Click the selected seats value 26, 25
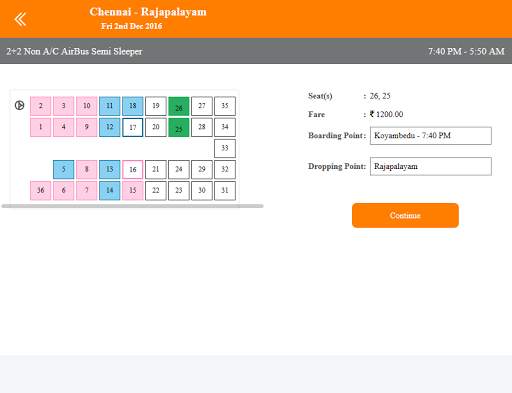The height and width of the screenshot is (393, 512). (x=380, y=96)
